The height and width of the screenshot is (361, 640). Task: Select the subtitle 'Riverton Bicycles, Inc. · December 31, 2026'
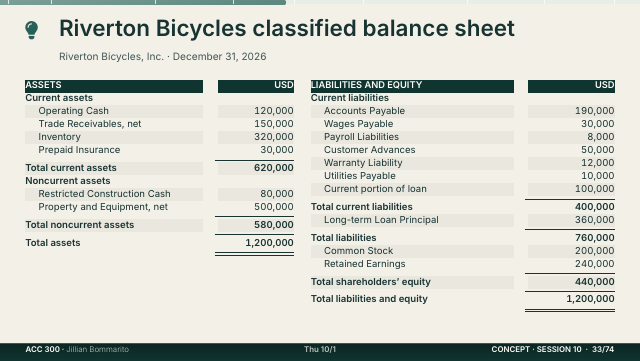pos(162,56)
